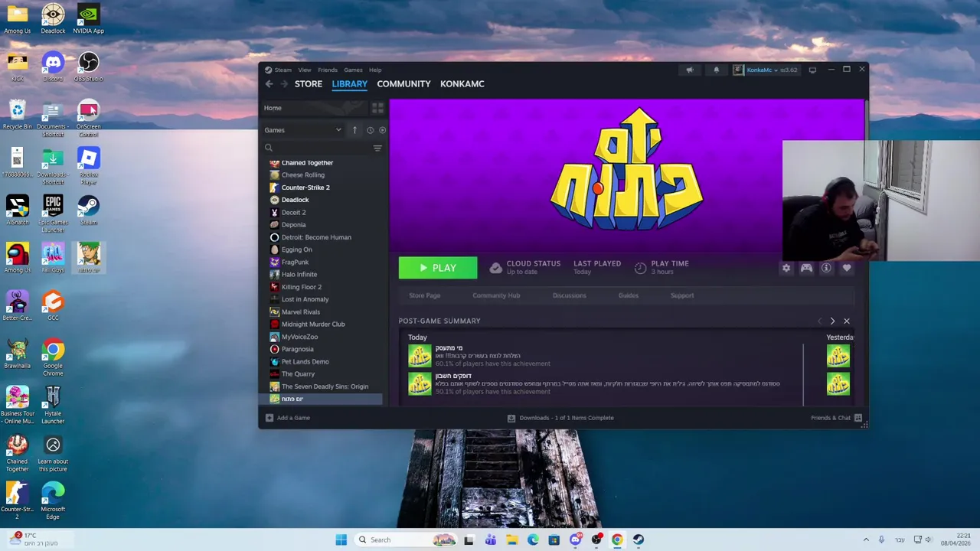Open game info icon
Screen dimensions: 980x551
pos(826,268)
